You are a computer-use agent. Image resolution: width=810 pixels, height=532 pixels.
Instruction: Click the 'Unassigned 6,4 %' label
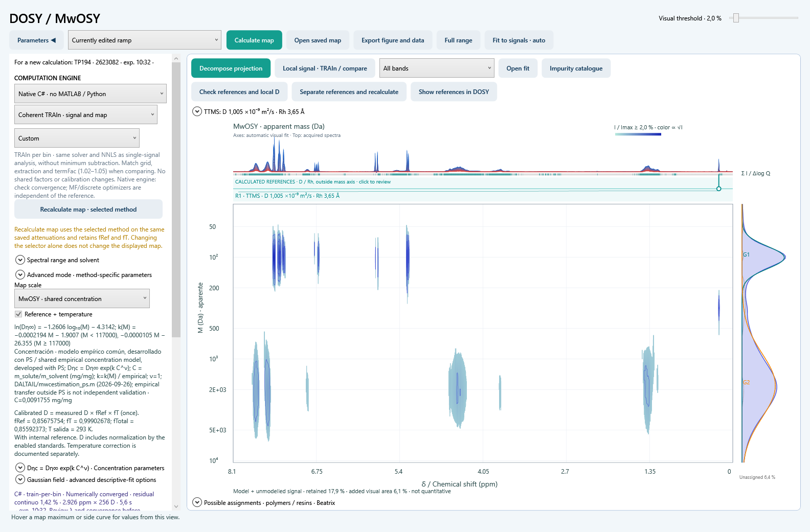757,477
